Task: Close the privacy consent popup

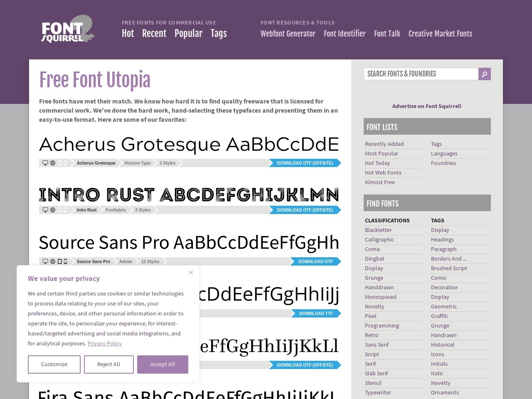Action: 191,272
